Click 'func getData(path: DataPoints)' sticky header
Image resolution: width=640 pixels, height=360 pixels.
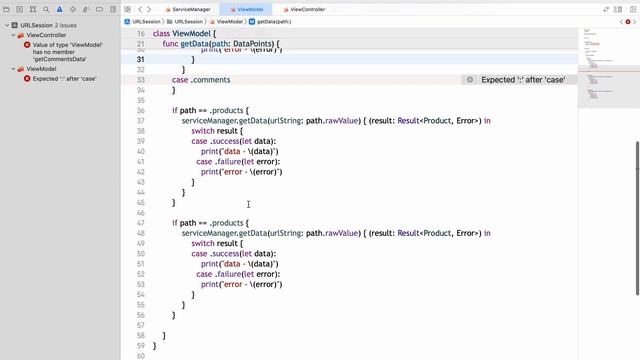coord(221,44)
